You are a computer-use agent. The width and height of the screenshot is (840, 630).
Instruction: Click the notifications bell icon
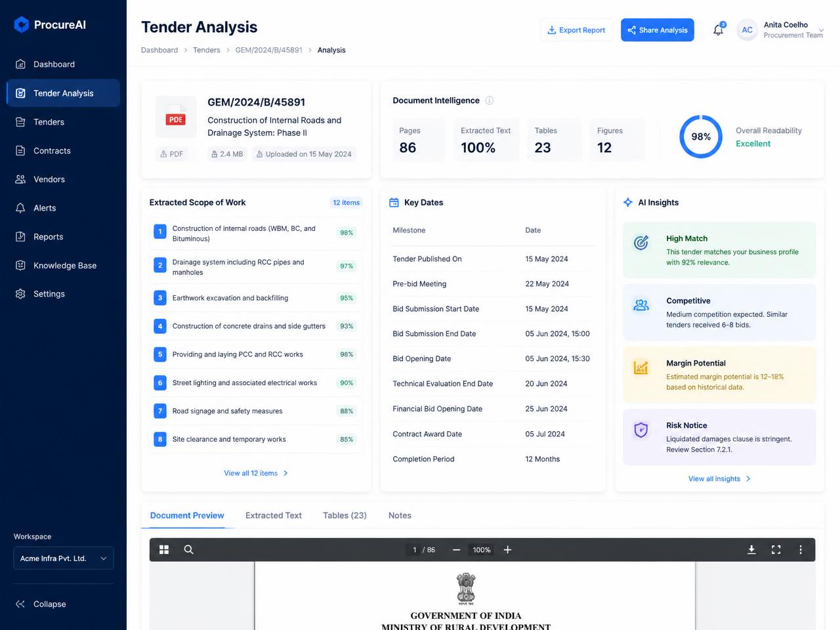point(719,30)
